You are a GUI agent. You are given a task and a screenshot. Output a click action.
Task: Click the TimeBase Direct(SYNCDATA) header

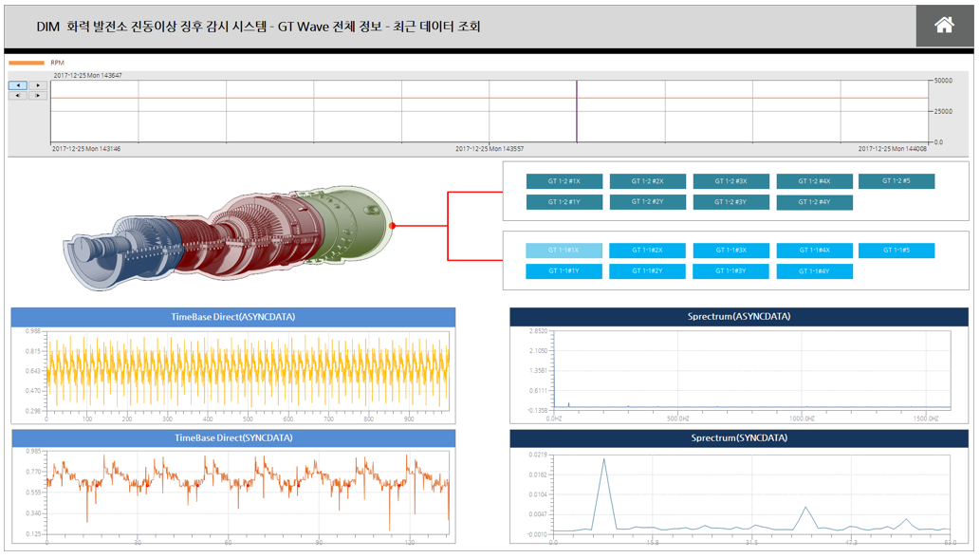point(233,438)
